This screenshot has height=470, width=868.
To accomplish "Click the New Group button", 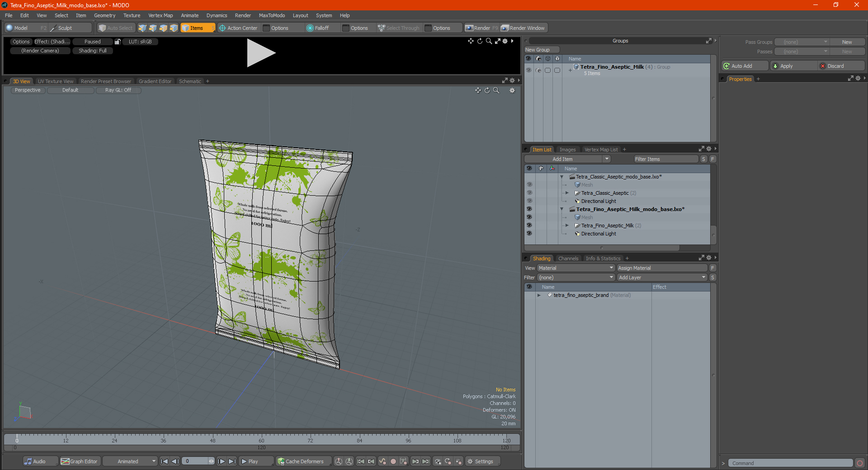I will click(542, 50).
